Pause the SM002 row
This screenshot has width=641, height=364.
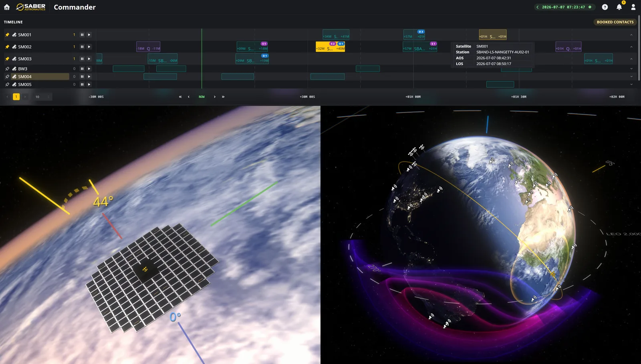[82, 47]
